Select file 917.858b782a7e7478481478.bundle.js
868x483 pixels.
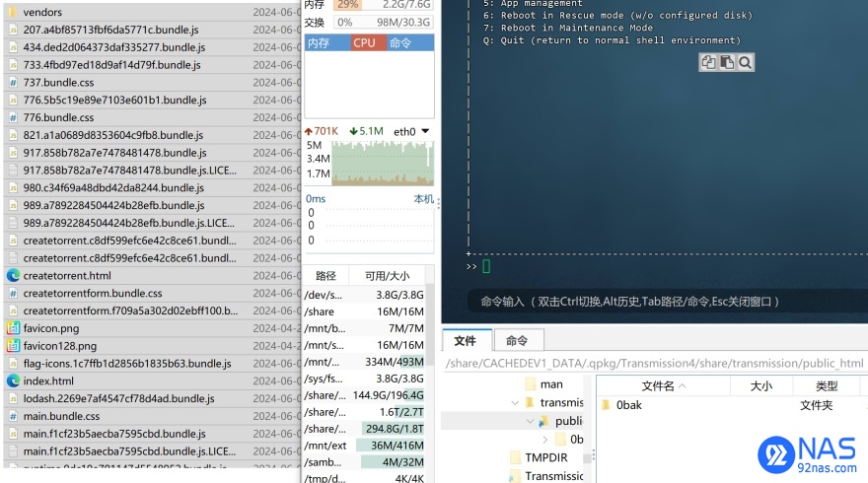(152, 153)
